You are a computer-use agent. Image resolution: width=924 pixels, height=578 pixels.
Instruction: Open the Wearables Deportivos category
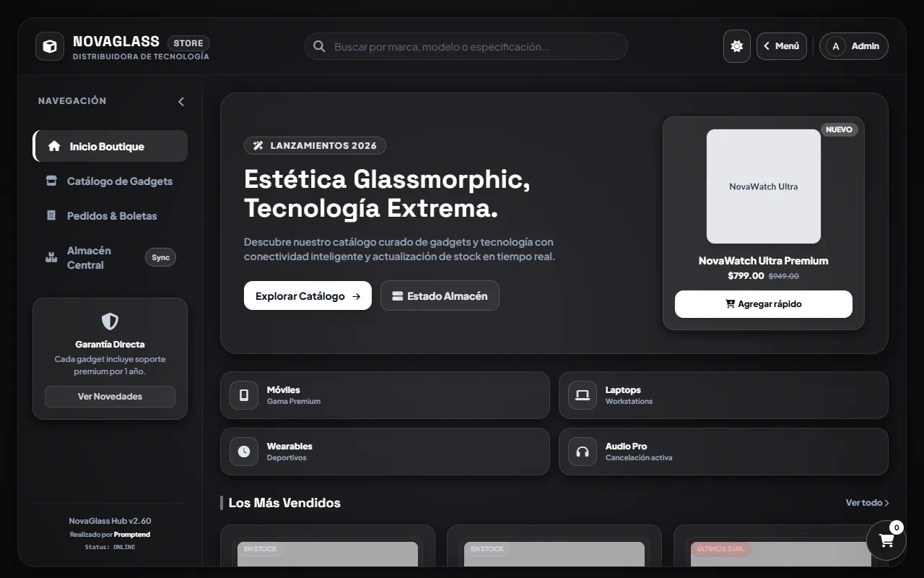point(385,452)
